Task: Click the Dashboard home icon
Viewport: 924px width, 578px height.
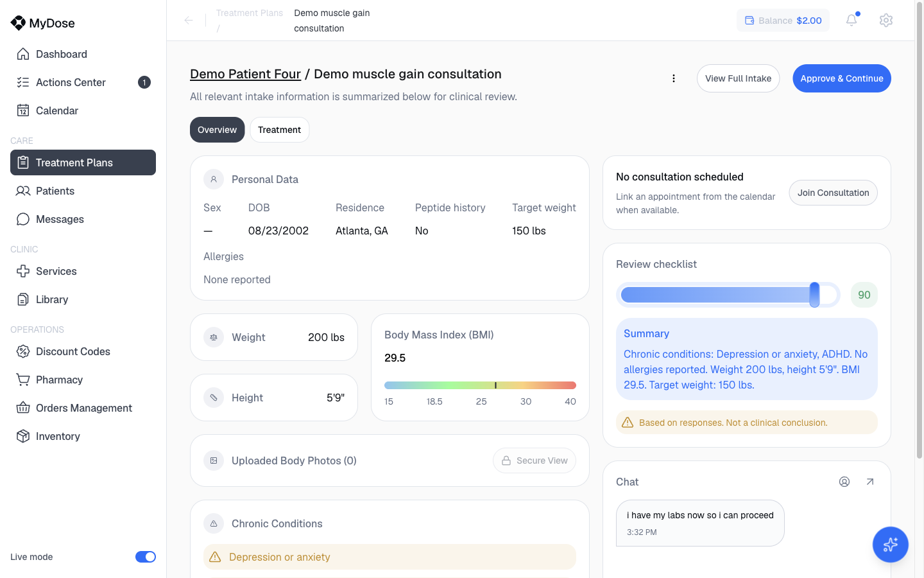Action: coord(23,54)
